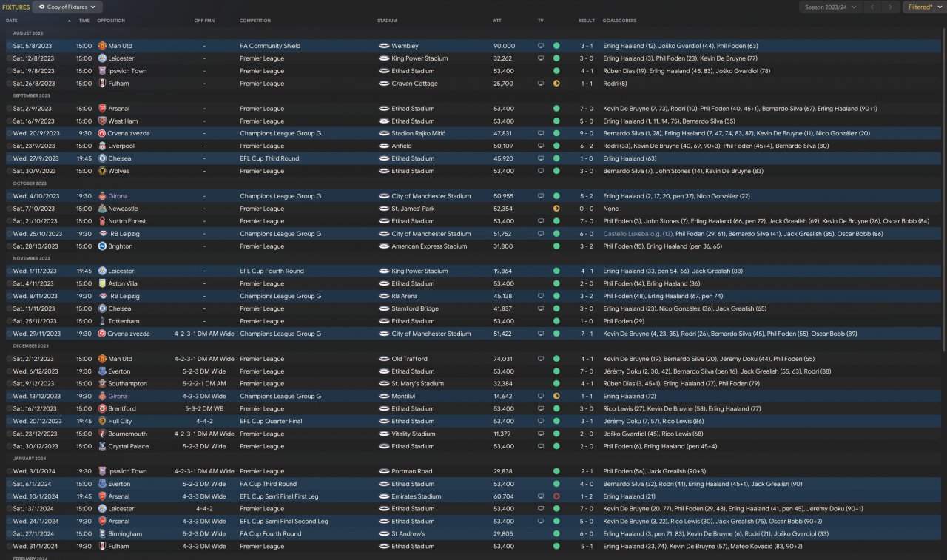Click the 9 - 0 result against Crvena zvezda
This screenshot has height=560, width=947.
587,134
